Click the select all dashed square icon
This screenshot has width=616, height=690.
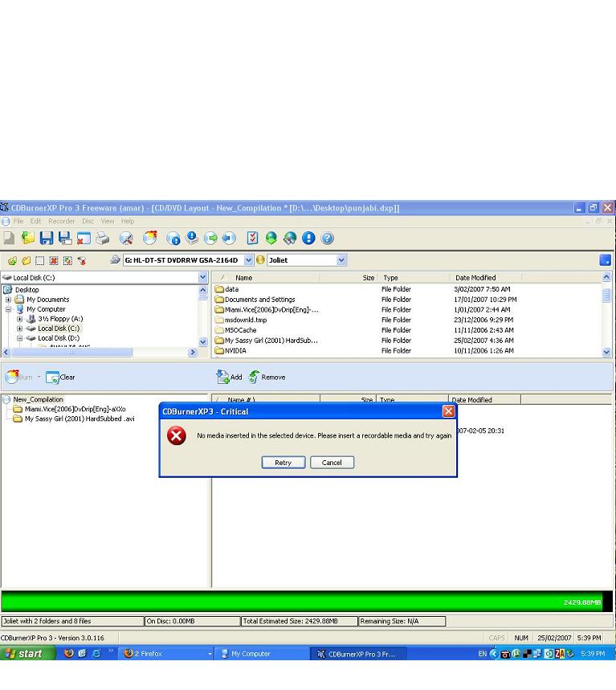click(39, 260)
